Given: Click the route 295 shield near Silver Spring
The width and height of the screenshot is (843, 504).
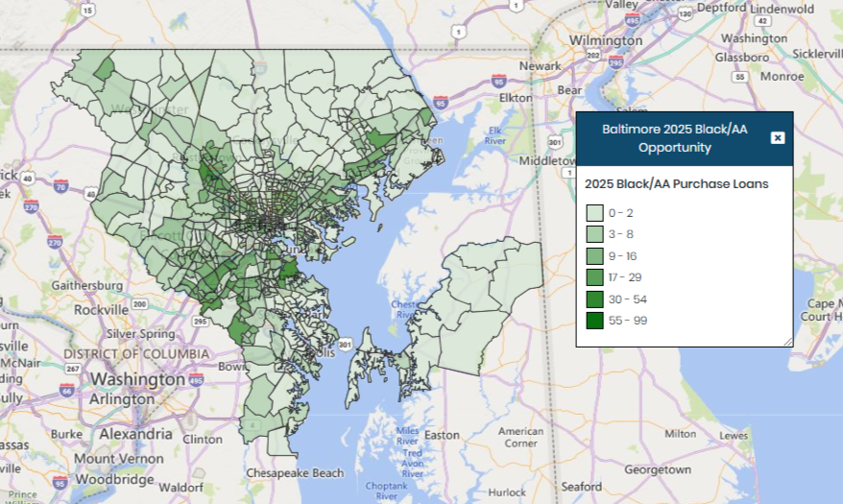Looking at the screenshot, I should (200, 322).
